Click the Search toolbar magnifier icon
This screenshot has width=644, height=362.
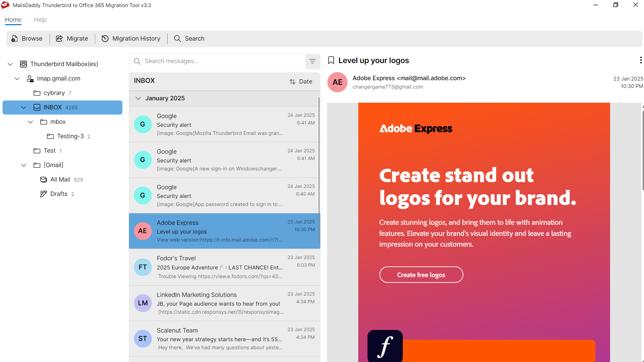[177, 39]
